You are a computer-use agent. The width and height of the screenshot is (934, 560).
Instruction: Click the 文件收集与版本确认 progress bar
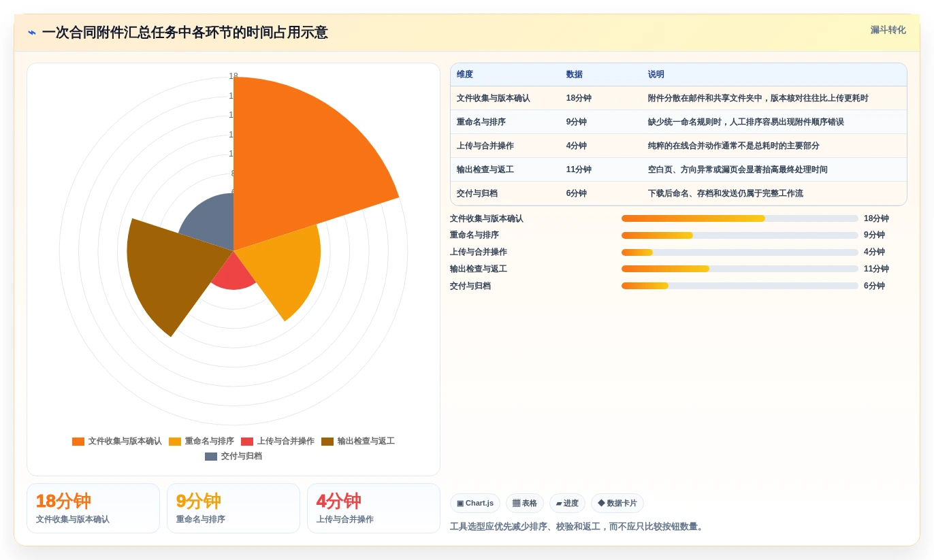coord(740,218)
